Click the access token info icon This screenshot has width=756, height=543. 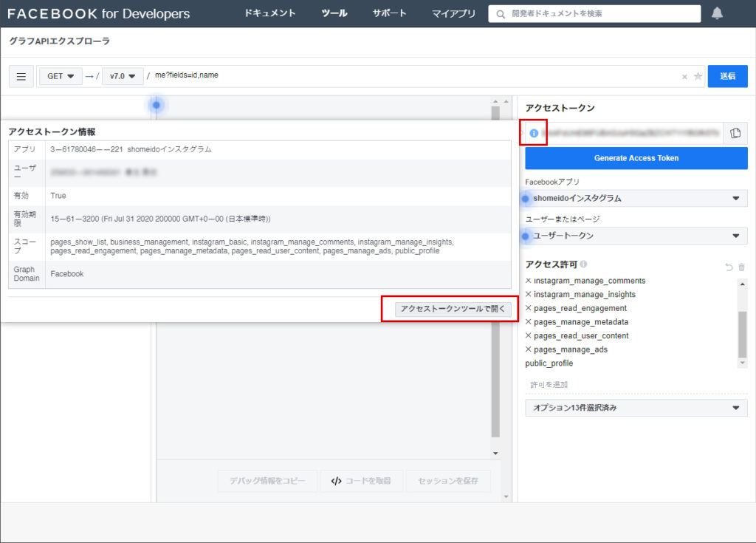point(534,133)
